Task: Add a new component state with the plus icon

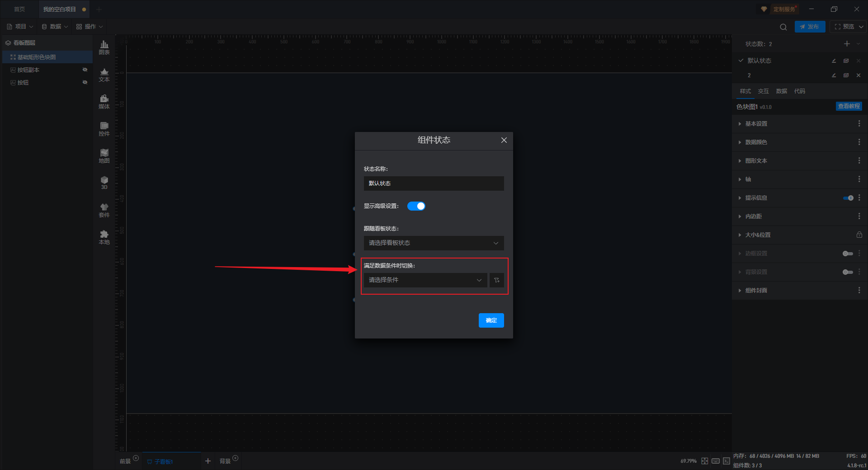Action: tap(847, 44)
